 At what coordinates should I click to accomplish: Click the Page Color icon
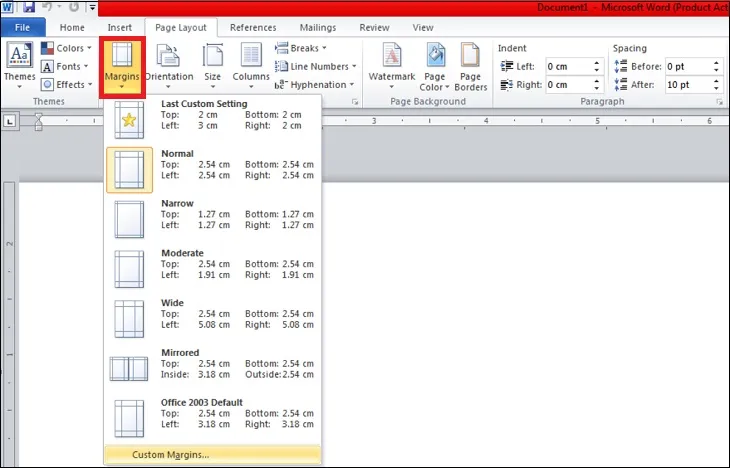pos(435,65)
